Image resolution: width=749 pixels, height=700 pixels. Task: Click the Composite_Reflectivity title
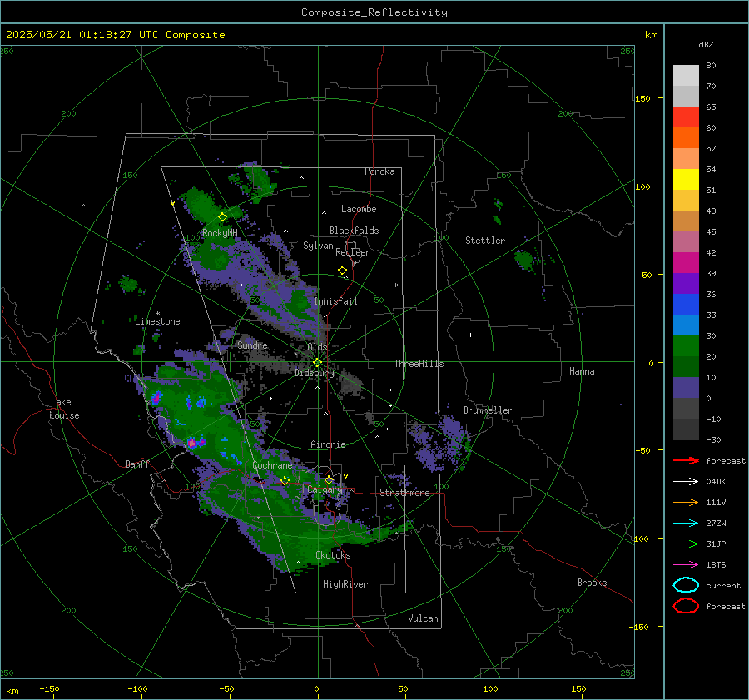(374, 12)
